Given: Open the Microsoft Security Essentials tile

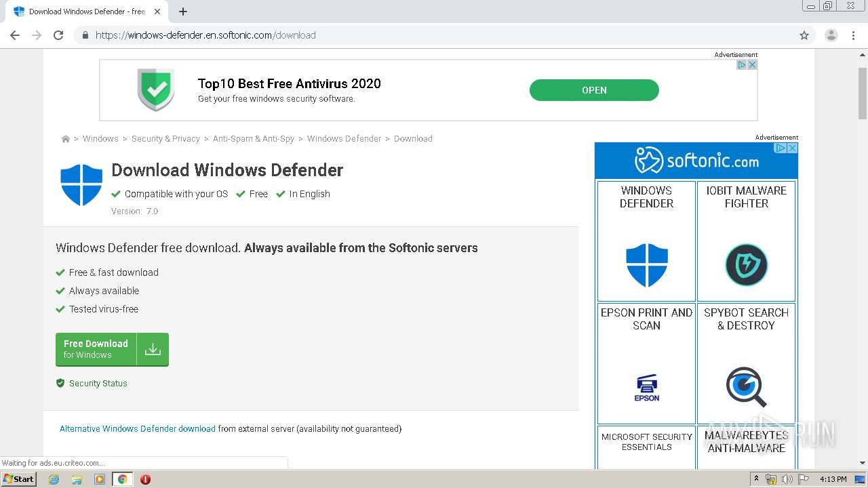Looking at the screenshot, I should 646,447.
